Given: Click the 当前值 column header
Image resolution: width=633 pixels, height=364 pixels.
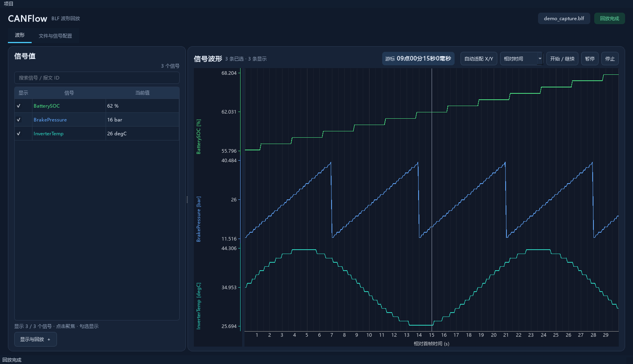Looking at the screenshot, I should pyautogui.click(x=142, y=93).
